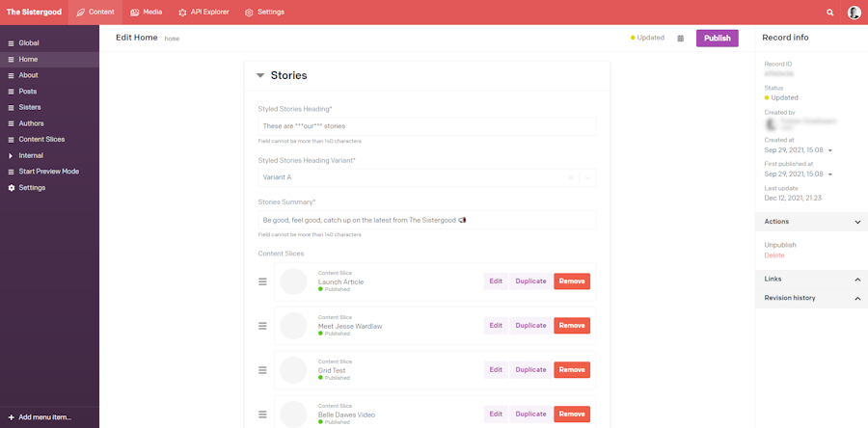
Task: Click the list icon next to Content Slices
Action: (11, 140)
